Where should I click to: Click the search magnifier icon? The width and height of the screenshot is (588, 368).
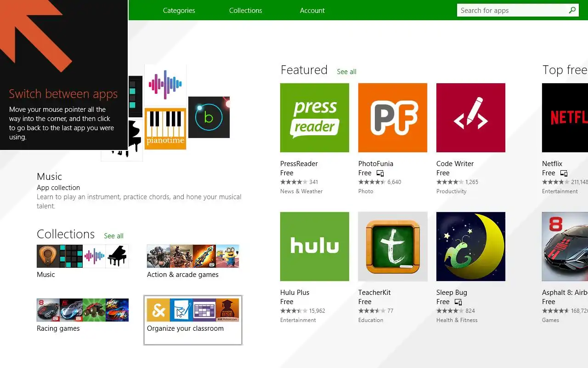[x=572, y=10]
